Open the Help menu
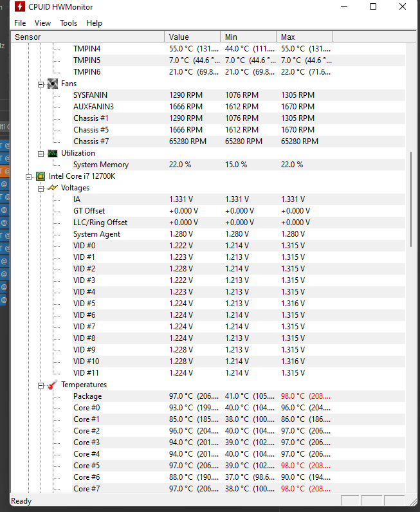This screenshot has height=512, width=420. coord(94,23)
